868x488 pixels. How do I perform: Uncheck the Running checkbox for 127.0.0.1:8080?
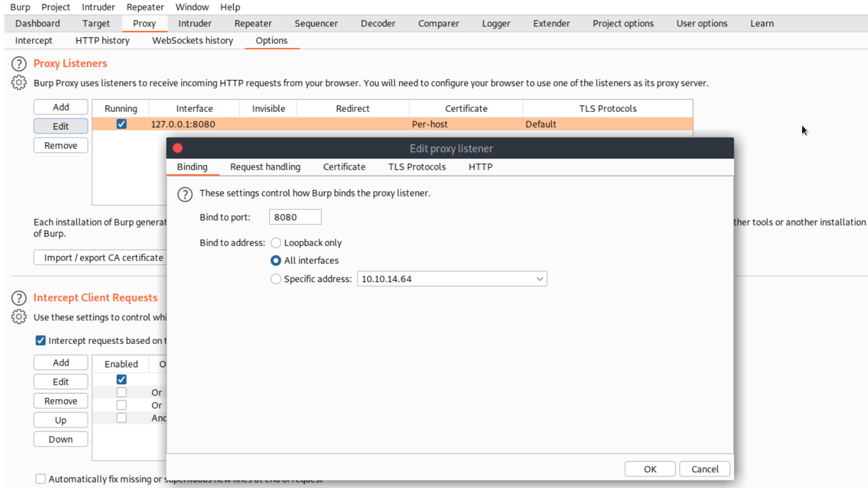pos(121,124)
